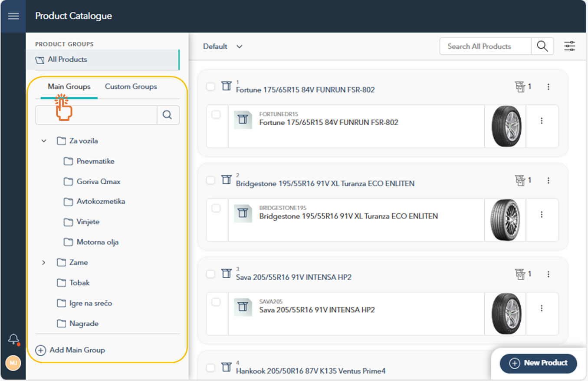588x381 pixels.
Task: Click the product search magnifier icon
Action: (542, 46)
